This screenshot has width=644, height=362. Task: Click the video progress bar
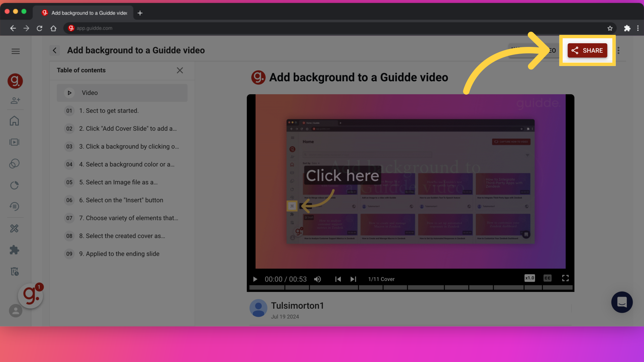411,288
